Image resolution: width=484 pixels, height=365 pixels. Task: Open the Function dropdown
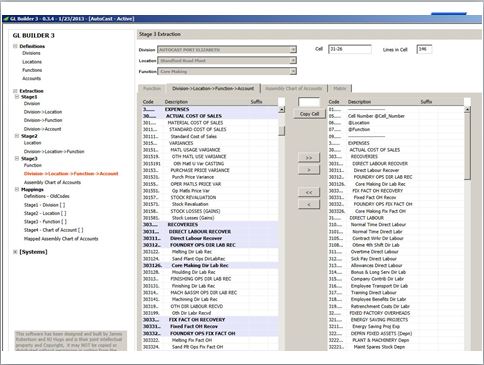click(293, 71)
